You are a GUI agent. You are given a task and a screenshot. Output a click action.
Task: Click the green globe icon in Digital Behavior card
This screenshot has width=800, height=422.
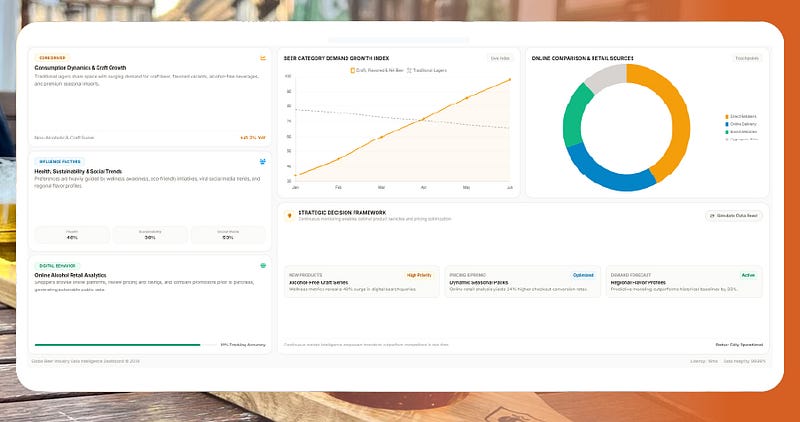pos(263,266)
